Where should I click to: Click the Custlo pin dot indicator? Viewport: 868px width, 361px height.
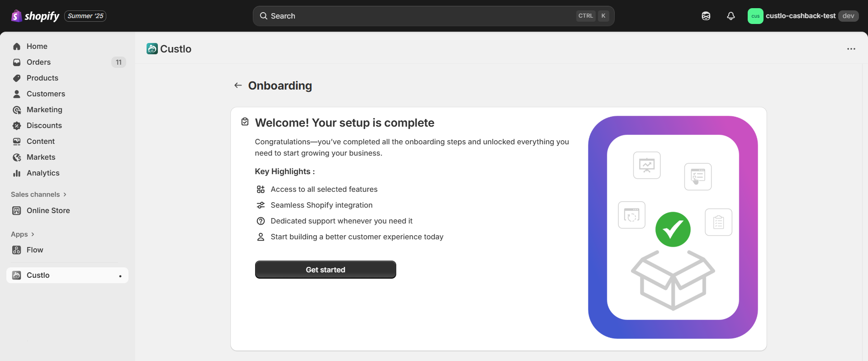pos(120,276)
